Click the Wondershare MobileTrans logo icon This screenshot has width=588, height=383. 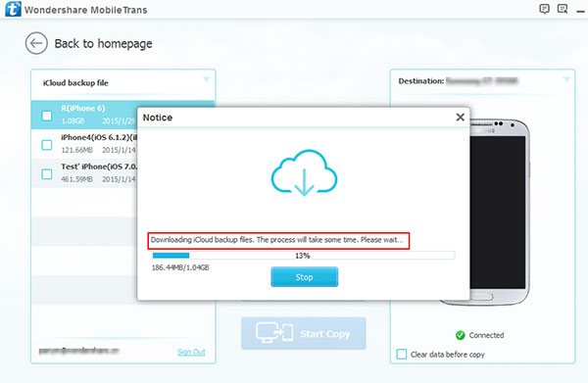click(13, 9)
